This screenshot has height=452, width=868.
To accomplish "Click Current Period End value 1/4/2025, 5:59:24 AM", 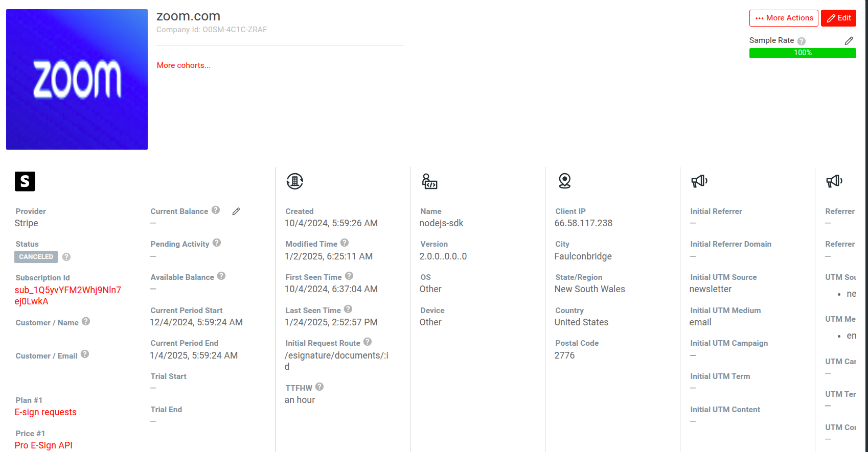I will [194, 355].
